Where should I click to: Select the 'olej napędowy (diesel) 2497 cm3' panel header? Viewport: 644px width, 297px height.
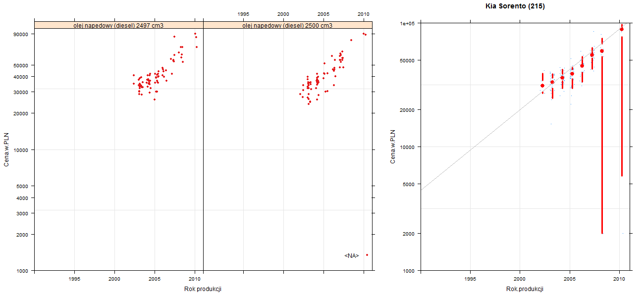(x=118, y=25)
